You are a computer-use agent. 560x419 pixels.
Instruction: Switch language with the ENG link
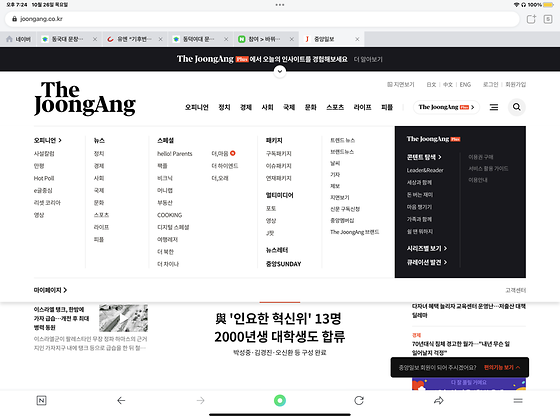click(465, 85)
